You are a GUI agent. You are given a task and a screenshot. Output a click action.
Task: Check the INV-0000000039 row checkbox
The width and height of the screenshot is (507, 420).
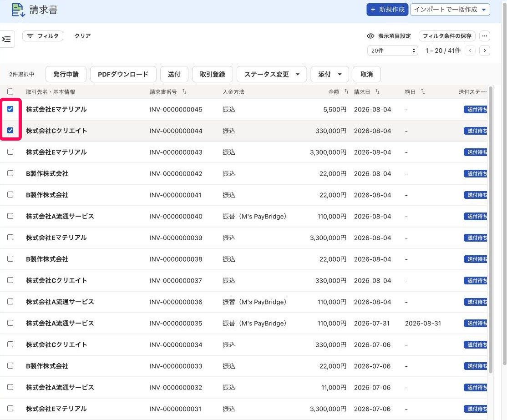coord(10,238)
